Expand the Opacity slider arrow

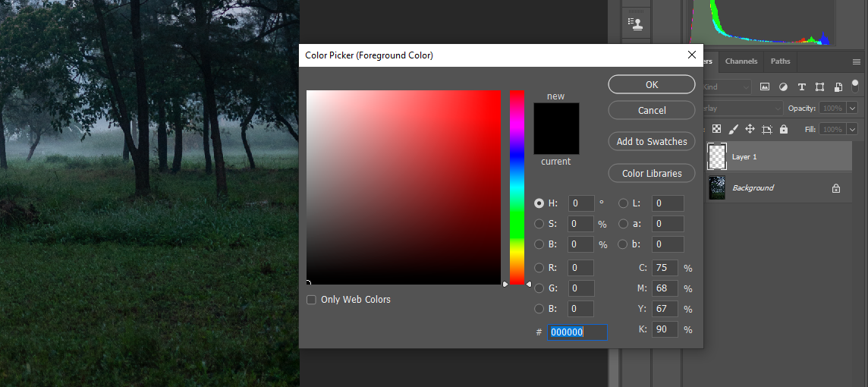(852, 108)
